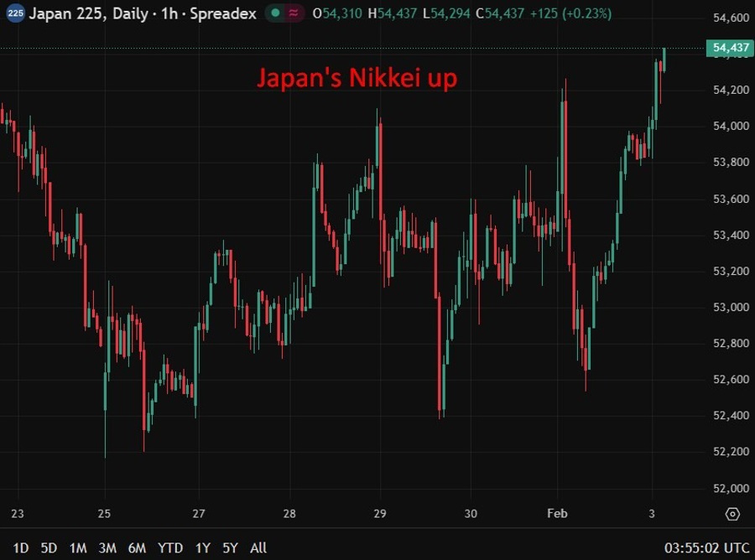Screen dimensions: 755x560
Task: Toggle the Spreadex data source indicator
Action: point(225,13)
